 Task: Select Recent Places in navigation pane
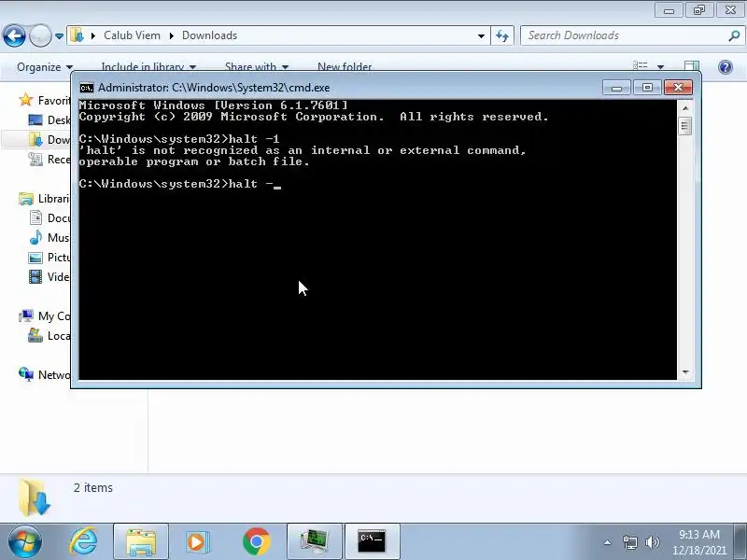(49, 159)
